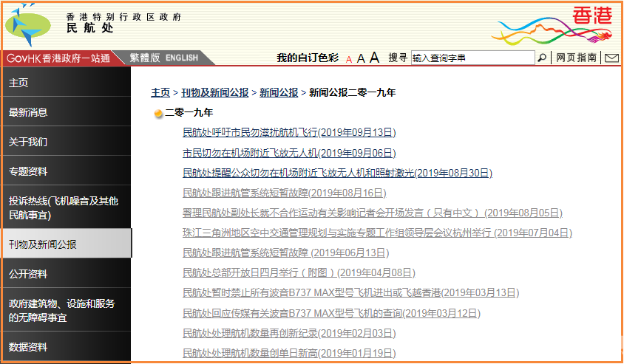624x364 pixels.
Task: Click the 二零一九年 section heading
Action: [x=189, y=112]
